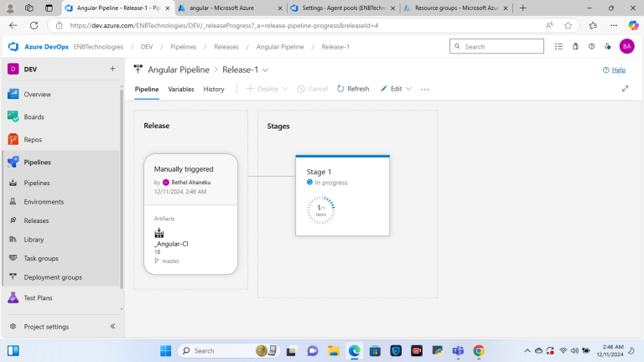Click the DEV project avatar

pos(13,69)
